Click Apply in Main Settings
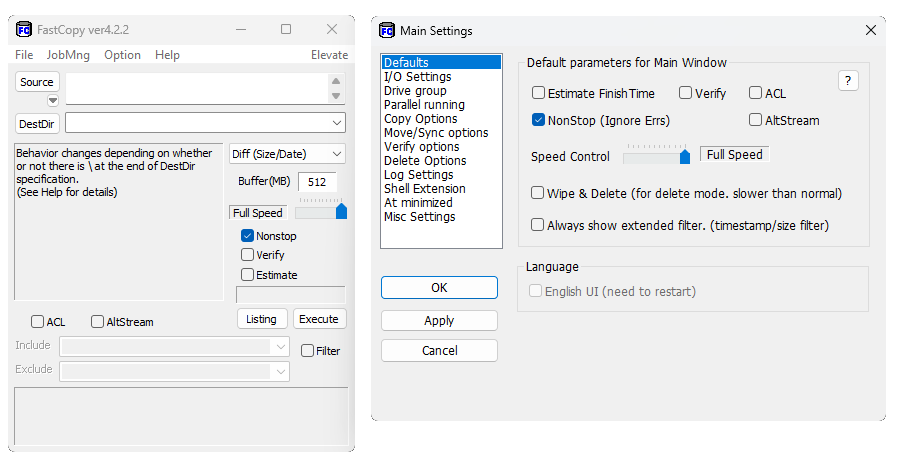This screenshot has height=466, width=901. (x=439, y=321)
